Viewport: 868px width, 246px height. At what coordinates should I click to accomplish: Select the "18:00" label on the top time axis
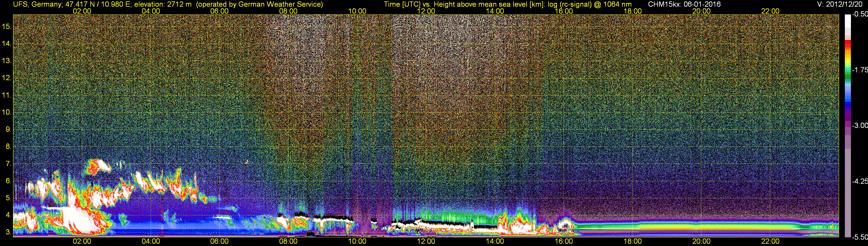(632, 11)
